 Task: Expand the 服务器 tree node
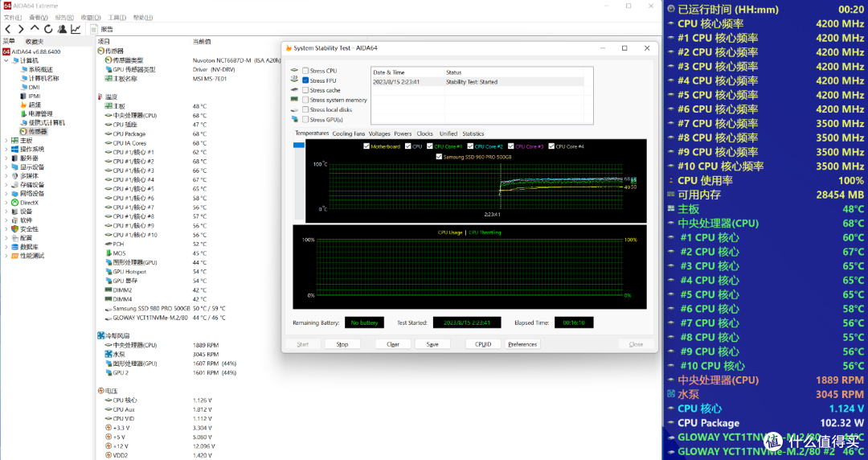pyautogui.click(x=6, y=158)
